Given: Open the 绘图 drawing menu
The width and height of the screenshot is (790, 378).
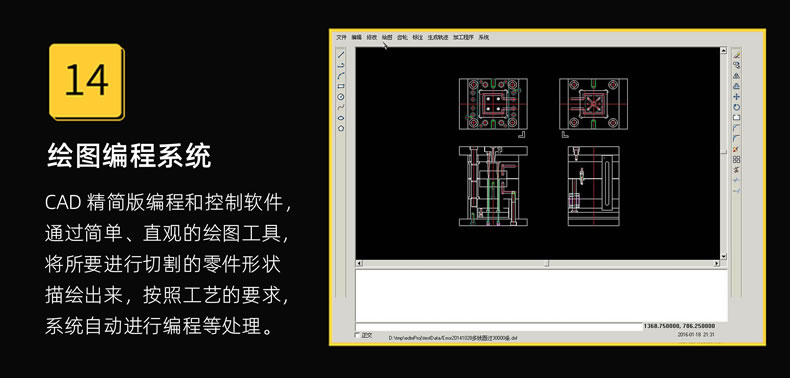Looking at the screenshot, I should (x=386, y=37).
